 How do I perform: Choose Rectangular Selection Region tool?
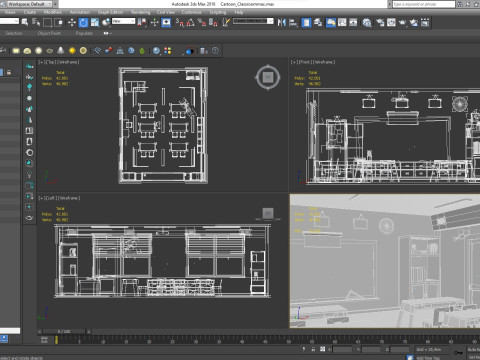47,22
